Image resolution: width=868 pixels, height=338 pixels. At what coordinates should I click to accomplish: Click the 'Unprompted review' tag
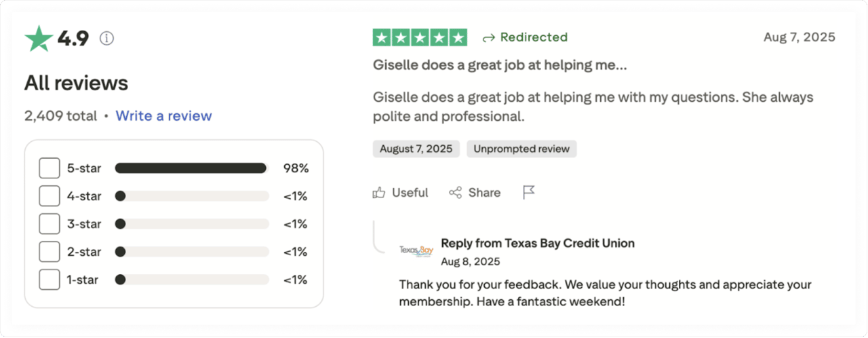(x=521, y=149)
